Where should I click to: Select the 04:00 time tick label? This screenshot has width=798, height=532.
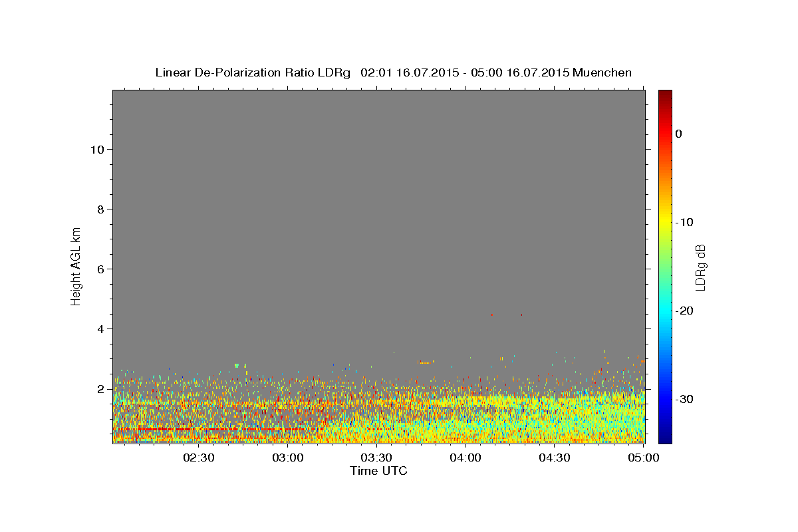click(x=465, y=458)
